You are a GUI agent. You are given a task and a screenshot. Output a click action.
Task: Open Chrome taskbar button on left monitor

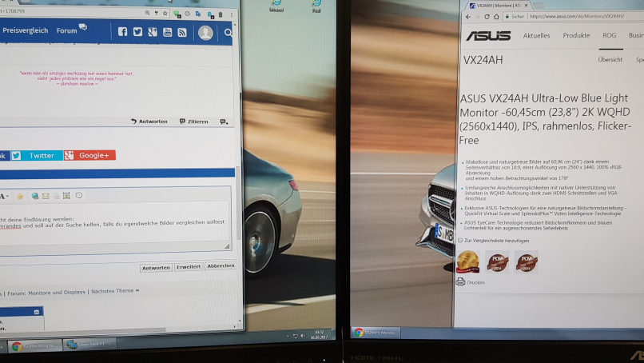35,346
